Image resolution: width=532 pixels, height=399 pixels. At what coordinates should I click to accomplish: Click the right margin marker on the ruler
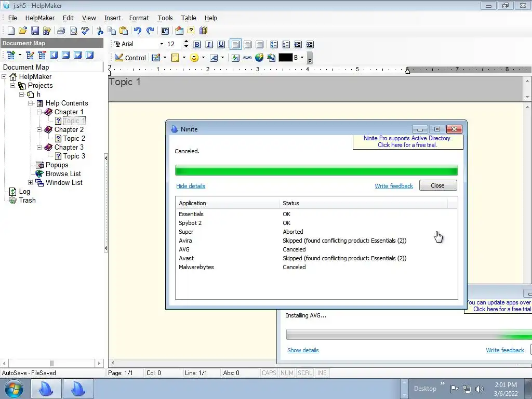pyautogui.click(x=407, y=70)
